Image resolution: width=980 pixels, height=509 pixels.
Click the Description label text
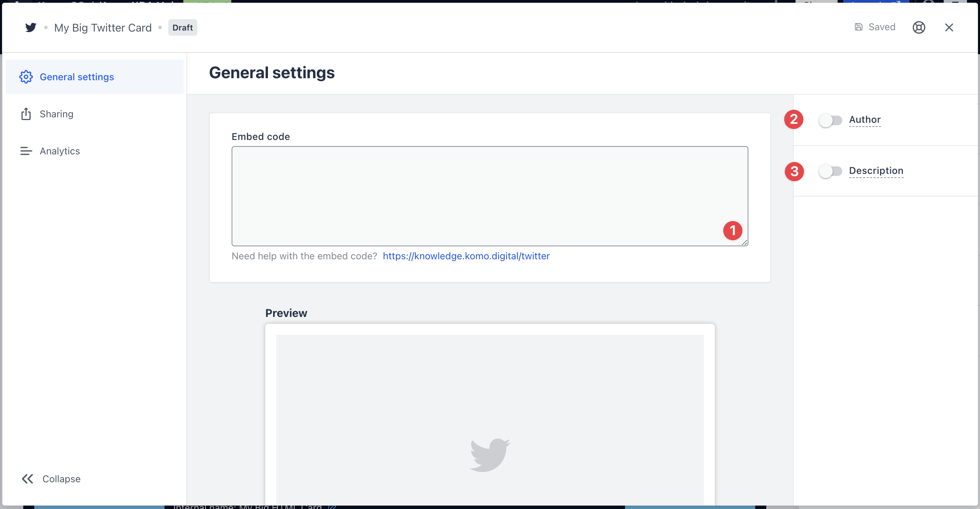point(876,170)
